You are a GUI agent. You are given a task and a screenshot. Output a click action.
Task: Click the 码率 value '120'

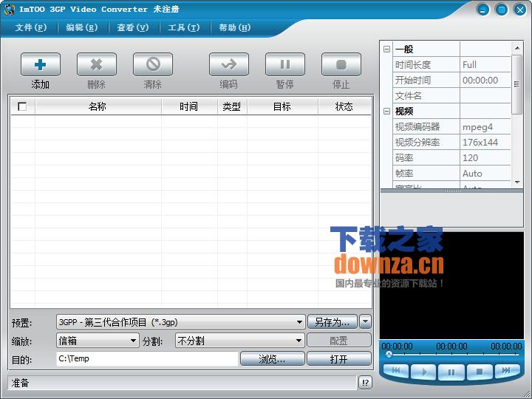(x=485, y=158)
